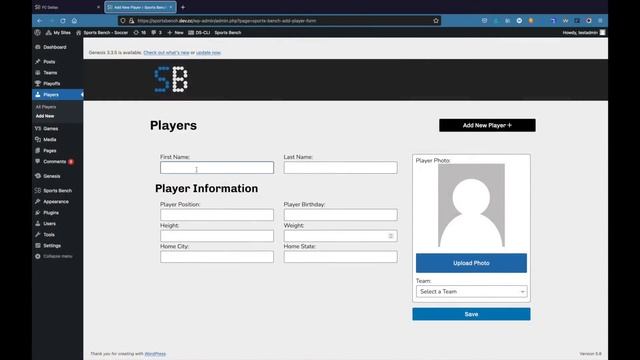Click the player photo placeholder image
The height and width of the screenshot is (360, 640).
tap(471, 205)
